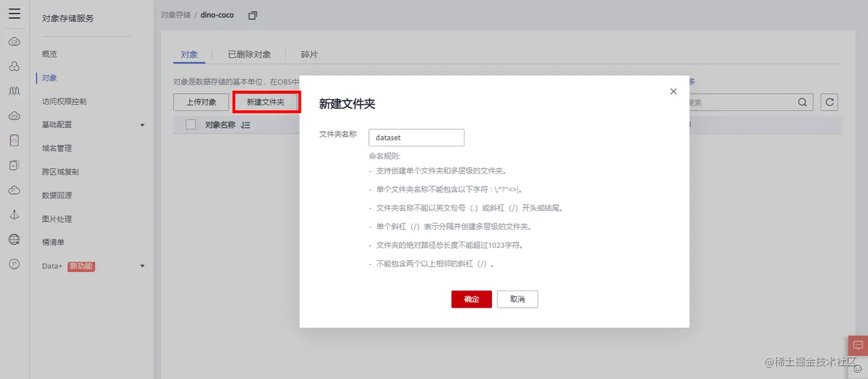Open Data+ in the sidebar
The image size is (868, 379).
coord(52,266)
